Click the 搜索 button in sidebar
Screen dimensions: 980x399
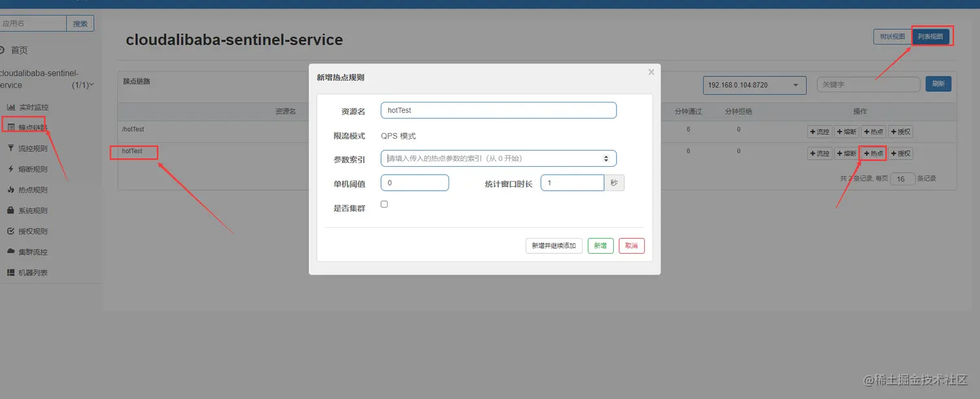coord(80,23)
